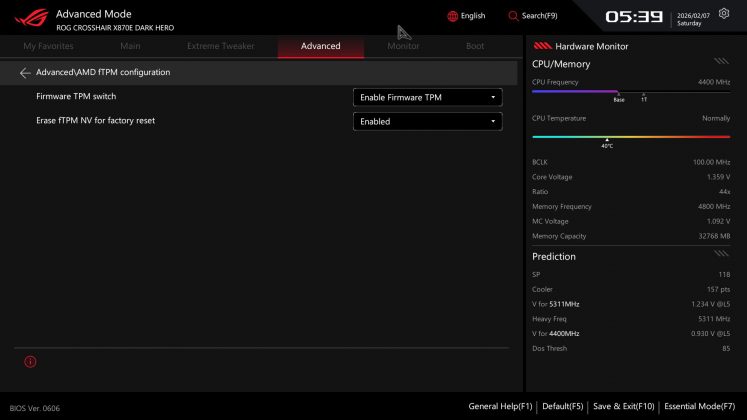Click the CPU/Memory section stripes icon
The width and height of the screenshot is (747, 420).
(721, 62)
